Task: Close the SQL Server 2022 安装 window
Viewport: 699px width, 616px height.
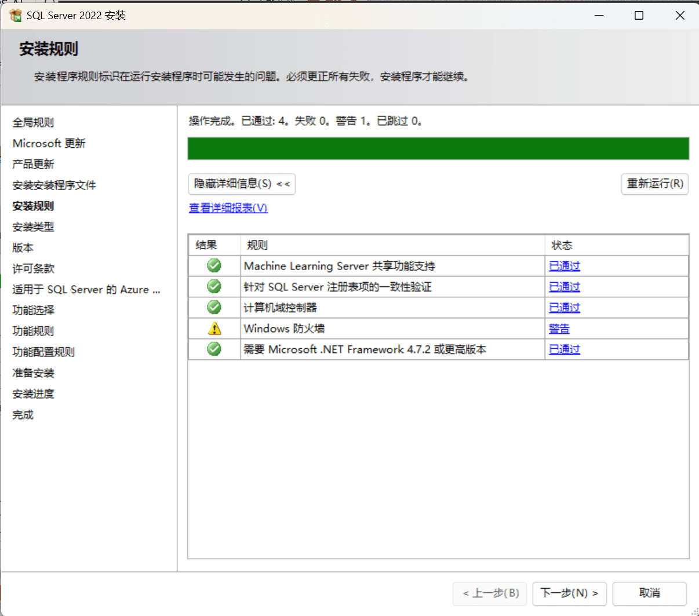Action: pyautogui.click(x=680, y=15)
